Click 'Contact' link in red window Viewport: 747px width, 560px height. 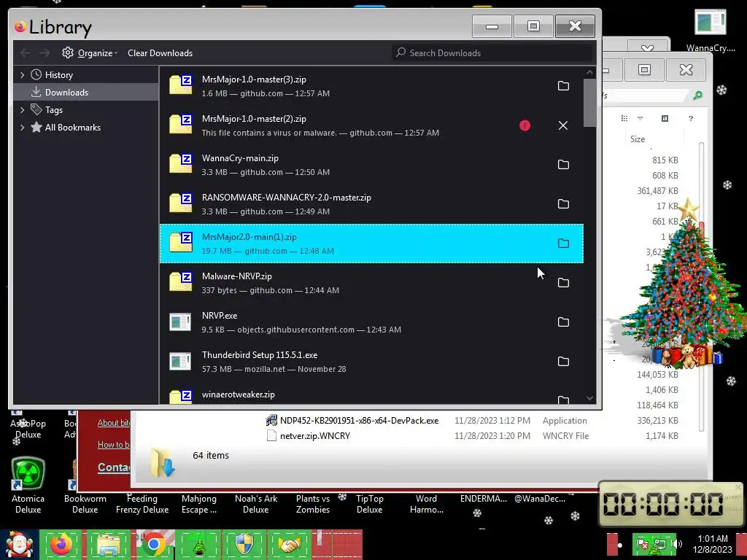[114, 467]
